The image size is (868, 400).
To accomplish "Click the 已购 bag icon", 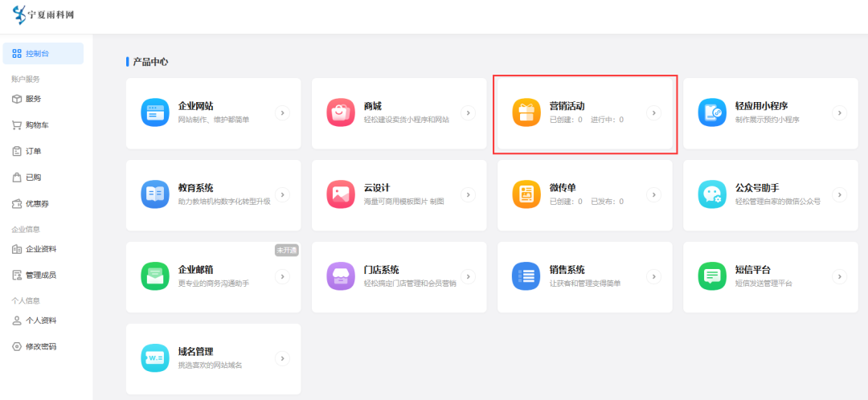I will coord(17,177).
